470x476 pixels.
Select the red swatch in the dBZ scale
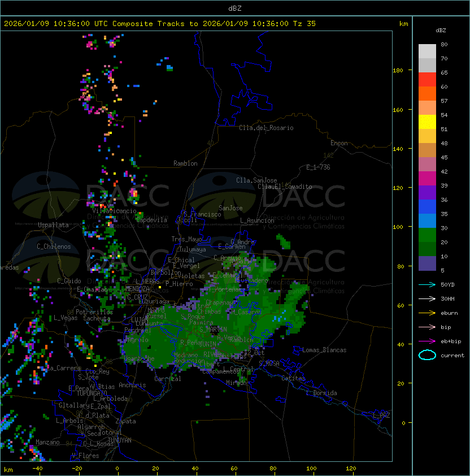coord(427,80)
